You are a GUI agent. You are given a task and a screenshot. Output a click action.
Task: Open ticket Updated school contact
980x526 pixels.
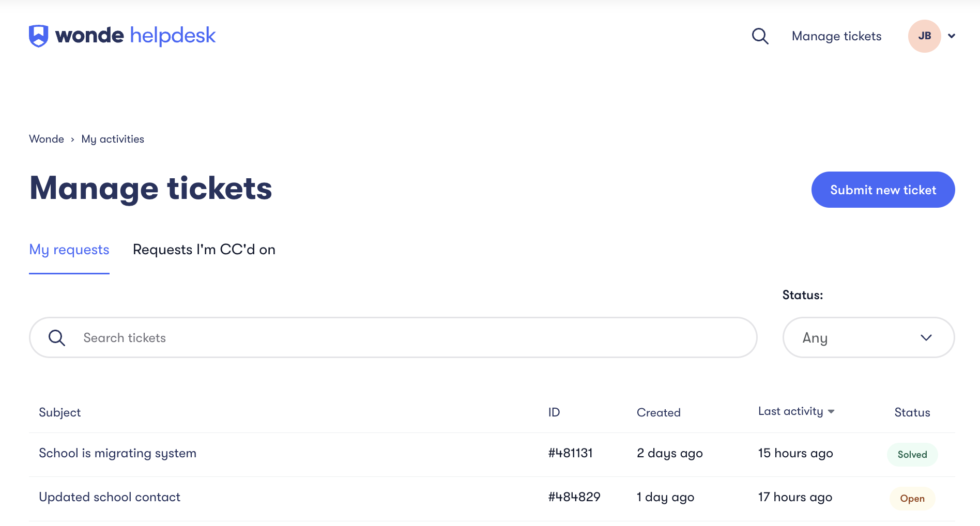click(x=110, y=498)
